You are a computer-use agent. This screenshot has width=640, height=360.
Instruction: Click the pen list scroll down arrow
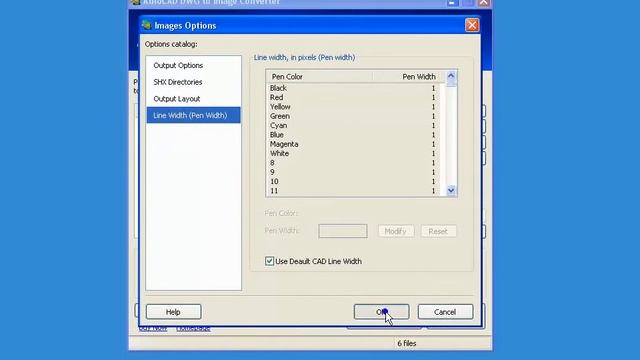[451, 191]
